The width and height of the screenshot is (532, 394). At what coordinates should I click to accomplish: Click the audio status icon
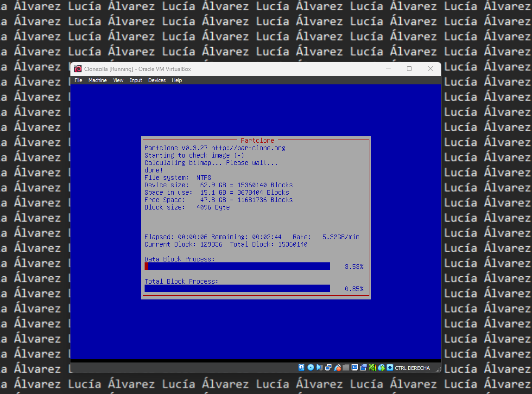[x=320, y=368]
